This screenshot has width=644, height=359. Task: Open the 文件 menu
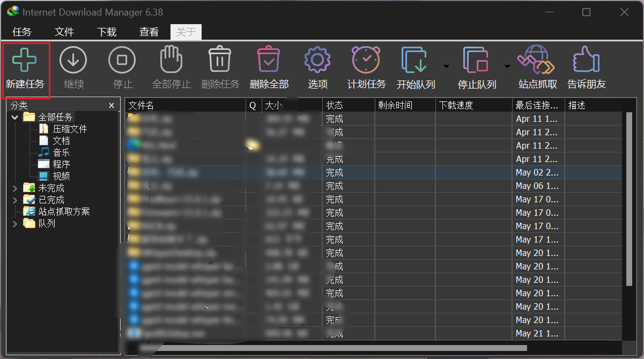[x=64, y=32]
